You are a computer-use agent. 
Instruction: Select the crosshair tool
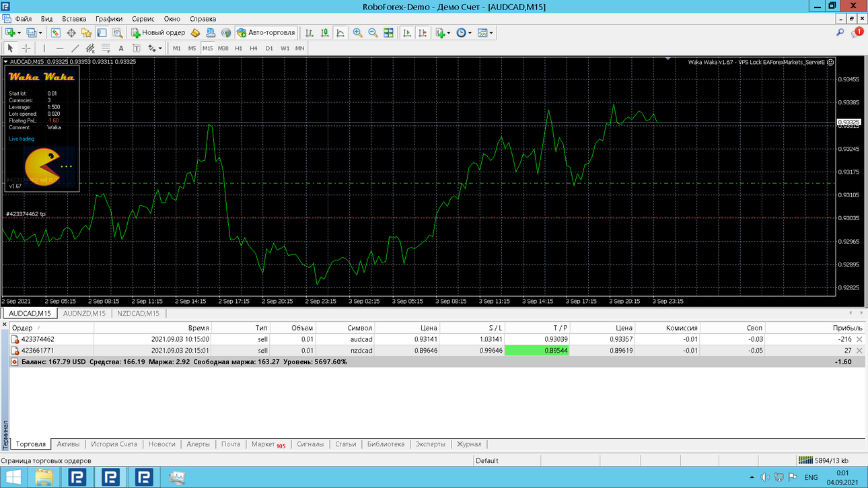[26, 48]
